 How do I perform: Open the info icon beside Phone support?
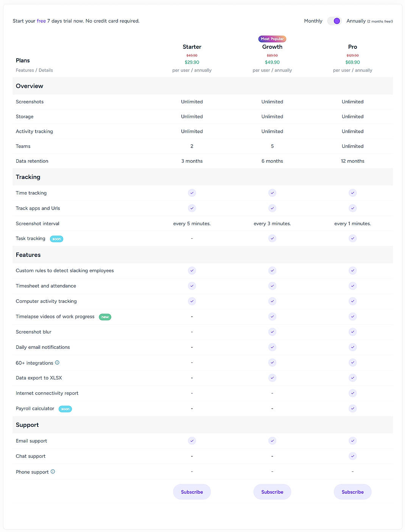53,471
